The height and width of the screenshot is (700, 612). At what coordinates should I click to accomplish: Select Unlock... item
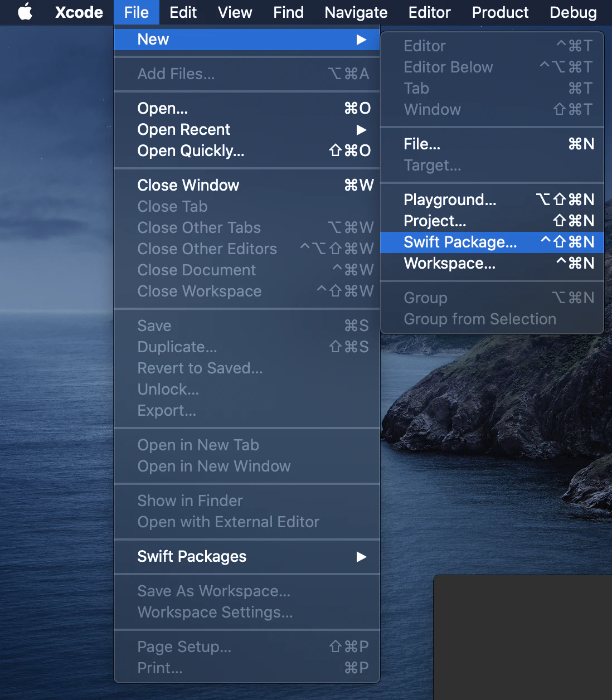tap(247, 389)
